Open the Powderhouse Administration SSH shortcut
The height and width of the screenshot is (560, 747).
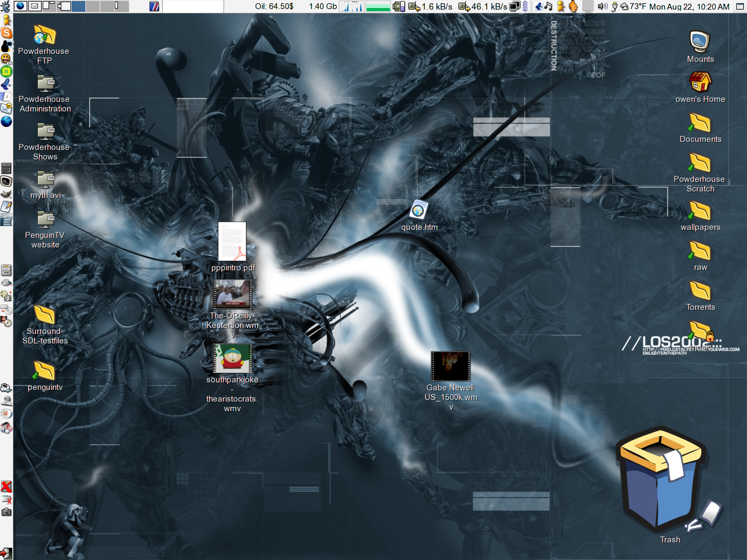45,84
